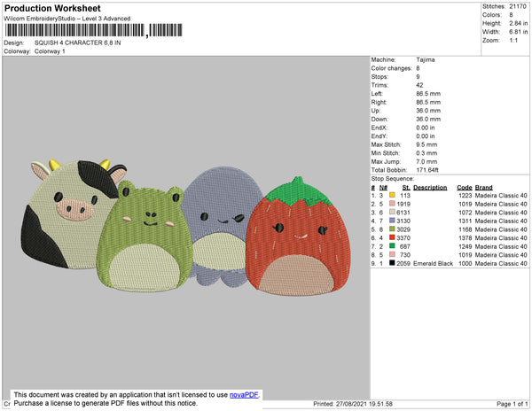The image size is (532, 411).
Task: Click the Stitches value '21170'
Action: coord(518,6)
